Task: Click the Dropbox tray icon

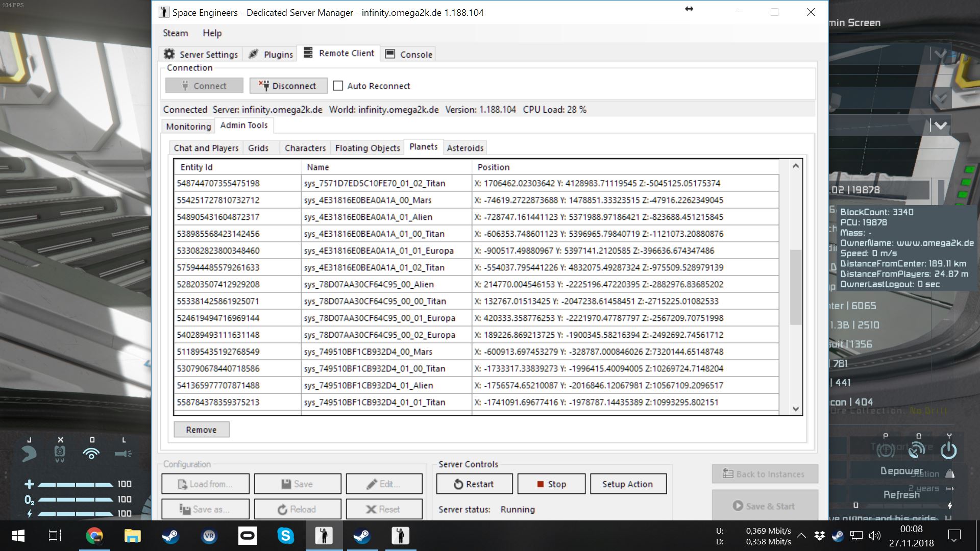Action: (819, 536)
